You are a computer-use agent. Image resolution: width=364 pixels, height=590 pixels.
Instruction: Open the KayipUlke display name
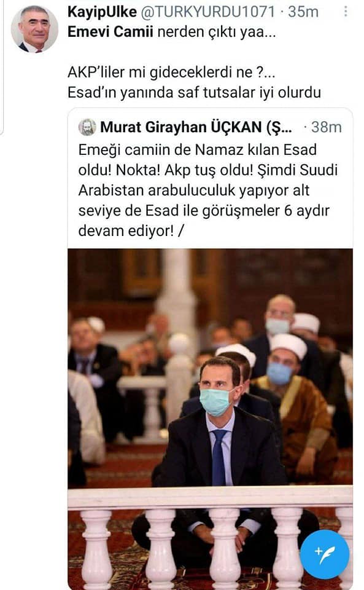(x=102, y=12)
